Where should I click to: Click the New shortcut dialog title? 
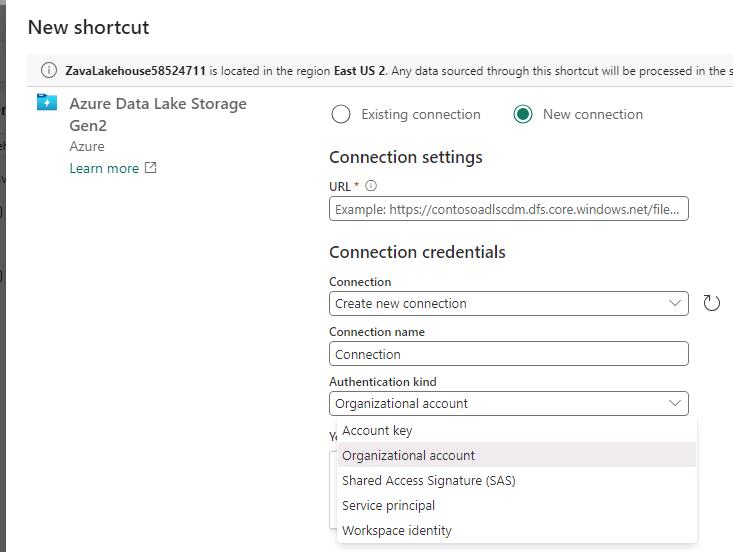[88, 27]
